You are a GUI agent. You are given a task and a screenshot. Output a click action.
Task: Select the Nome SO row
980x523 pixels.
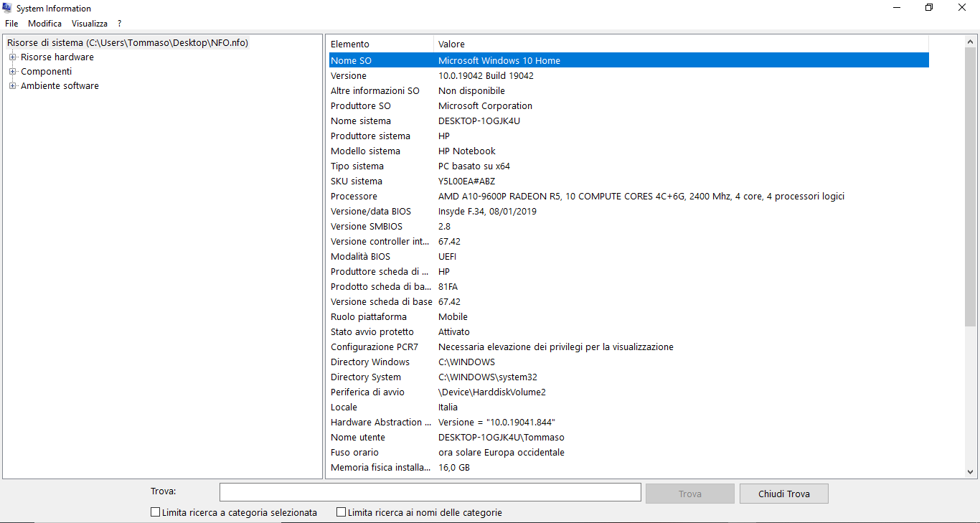click(x=629, y=60)
